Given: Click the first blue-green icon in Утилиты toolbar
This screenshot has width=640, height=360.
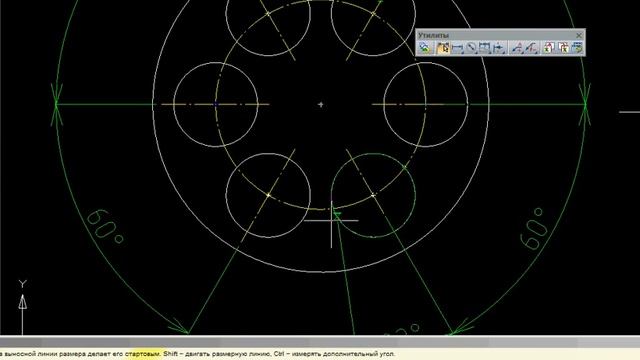Looking at the screenshot, I should [425, 48].
